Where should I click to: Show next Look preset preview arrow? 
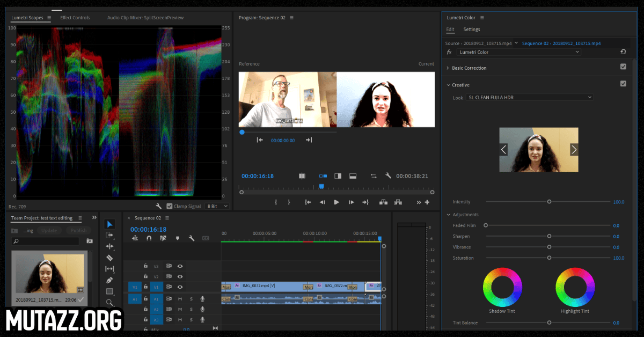574,150
